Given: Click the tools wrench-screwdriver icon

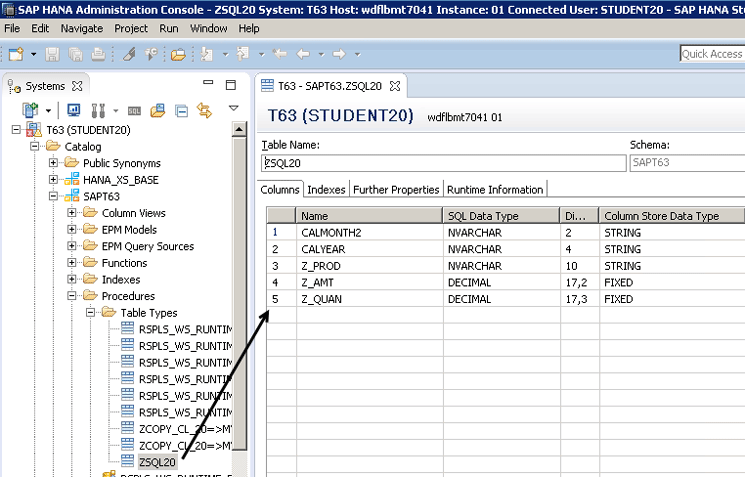Looking at the screenshot, I should point(98,111).
